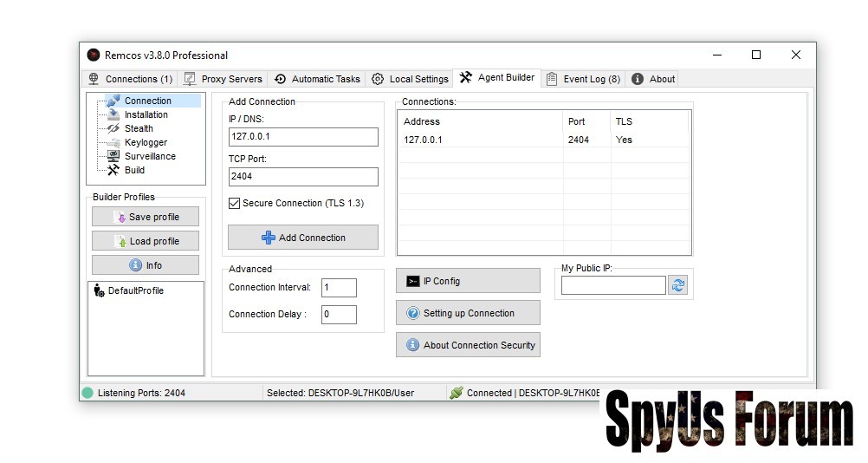Viewport: 868px width, 463px height.
Task: Click the blue plus icon on Add Connection
Action: coord(269,238)
